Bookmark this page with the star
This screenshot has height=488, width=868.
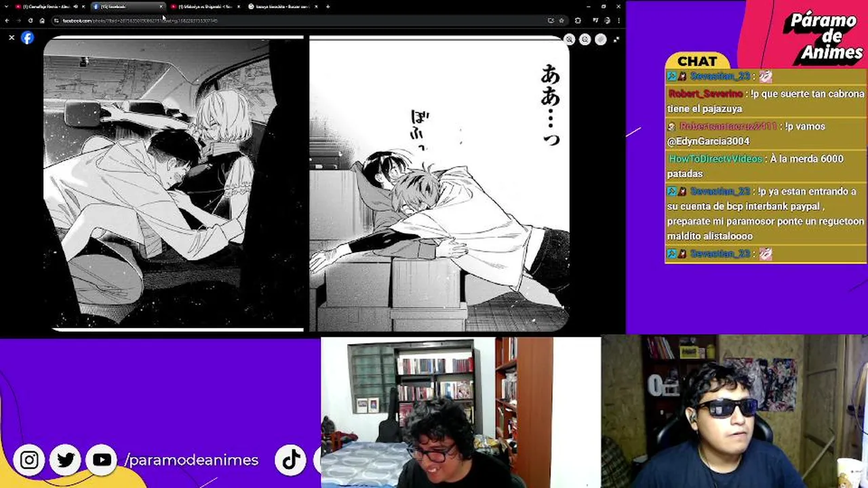(561, 20)
